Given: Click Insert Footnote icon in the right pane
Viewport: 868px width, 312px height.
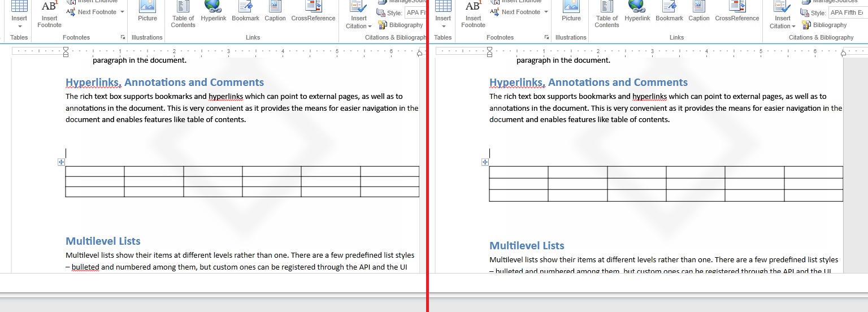Looking at the screenshot, I should (x=473, y=6).
